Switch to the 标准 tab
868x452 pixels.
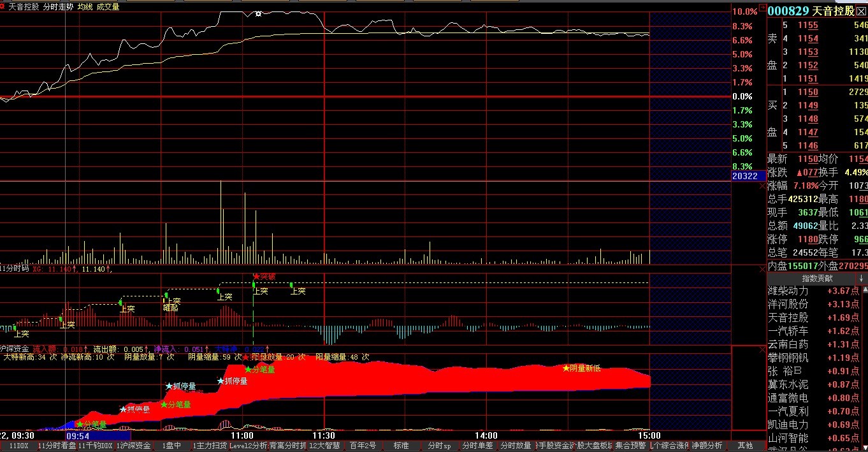(401, 446)
